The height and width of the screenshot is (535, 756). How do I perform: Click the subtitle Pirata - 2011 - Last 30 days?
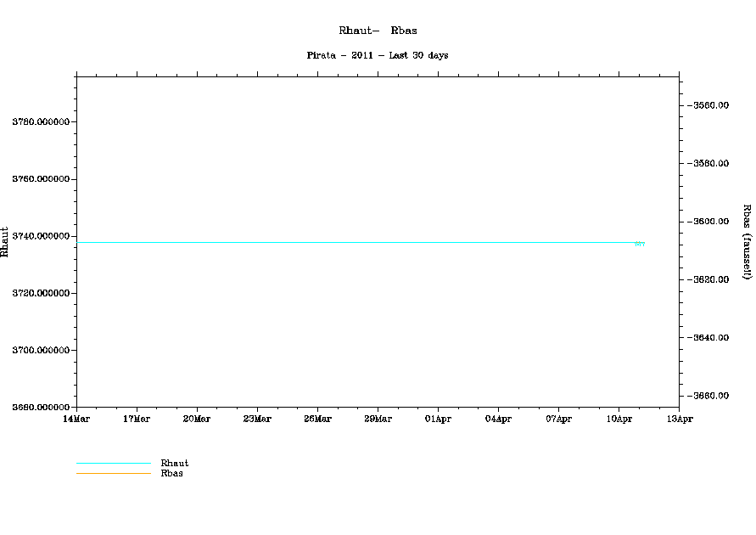click(x=378, y=55)
